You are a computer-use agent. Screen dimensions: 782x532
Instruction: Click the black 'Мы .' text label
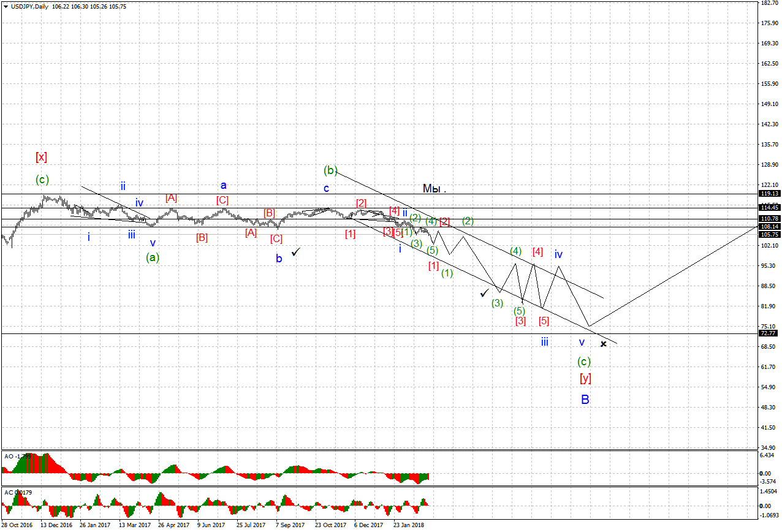[435, 189]
